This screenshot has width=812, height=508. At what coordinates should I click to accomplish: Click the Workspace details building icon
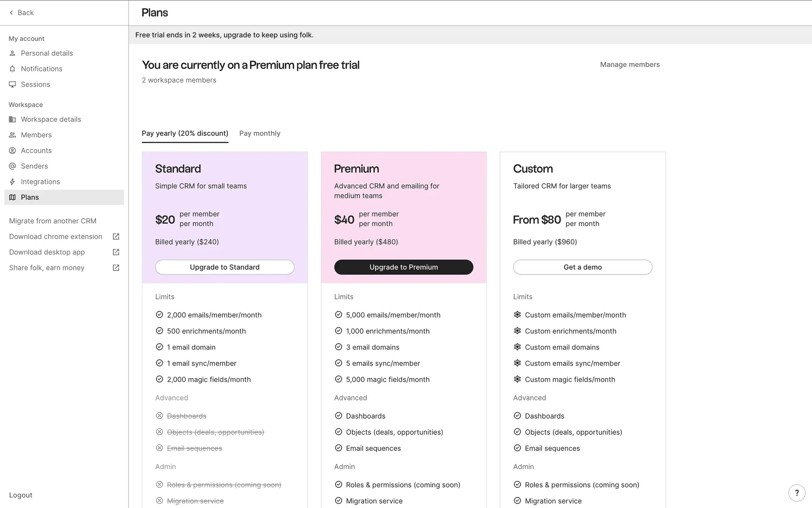tap(12, 119)
